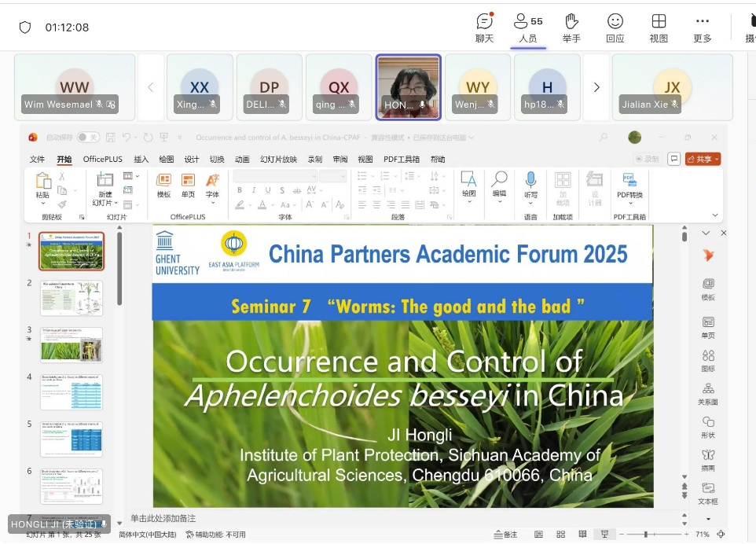This screenshot has width=756, height=544.
Task: Click the zoom slider in the status bar
Action: coord(646,535)
